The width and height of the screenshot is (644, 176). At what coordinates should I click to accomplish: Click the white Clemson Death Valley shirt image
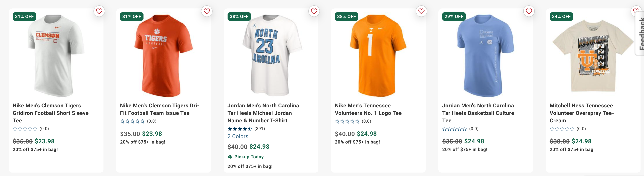[56, 55]
